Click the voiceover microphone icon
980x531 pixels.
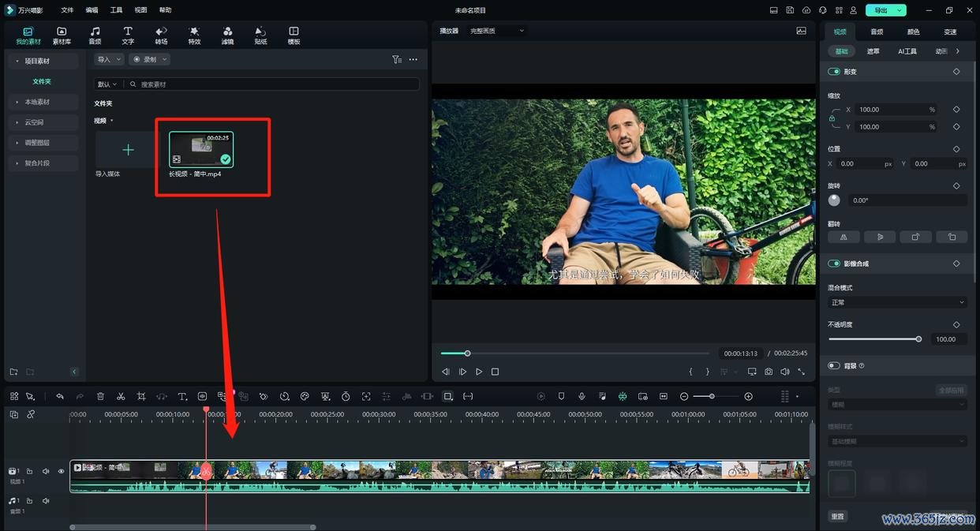point(582,396)
